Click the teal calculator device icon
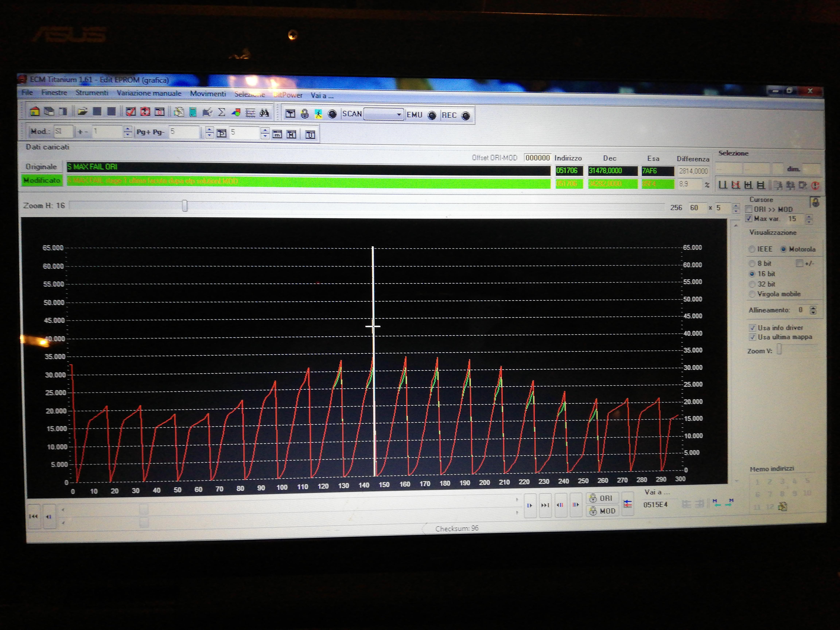 (x=193, y=112)
